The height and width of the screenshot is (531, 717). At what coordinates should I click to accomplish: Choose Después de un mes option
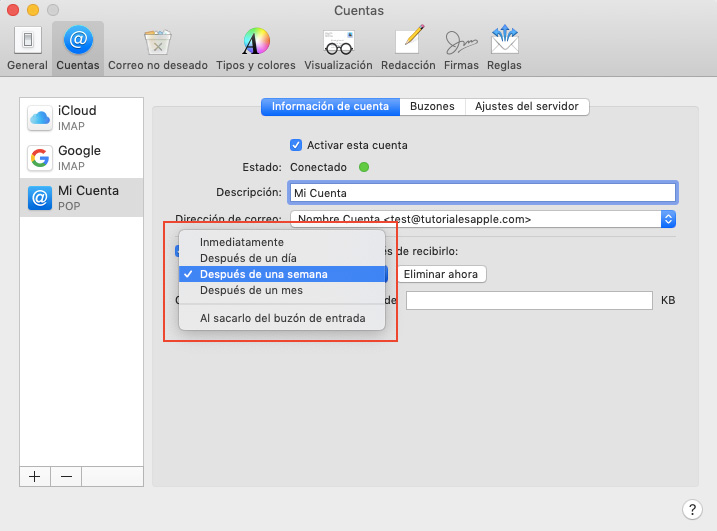click(x=251, y=291)
